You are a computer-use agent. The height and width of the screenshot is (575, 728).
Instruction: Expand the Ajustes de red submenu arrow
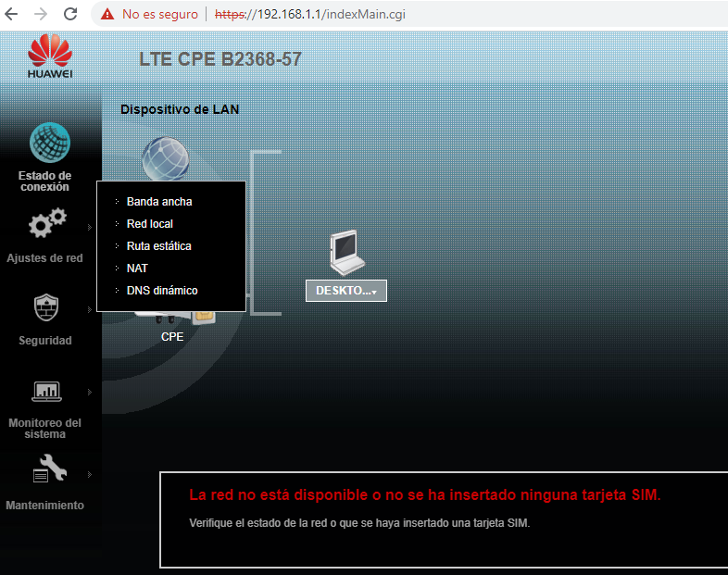(90, 228)
